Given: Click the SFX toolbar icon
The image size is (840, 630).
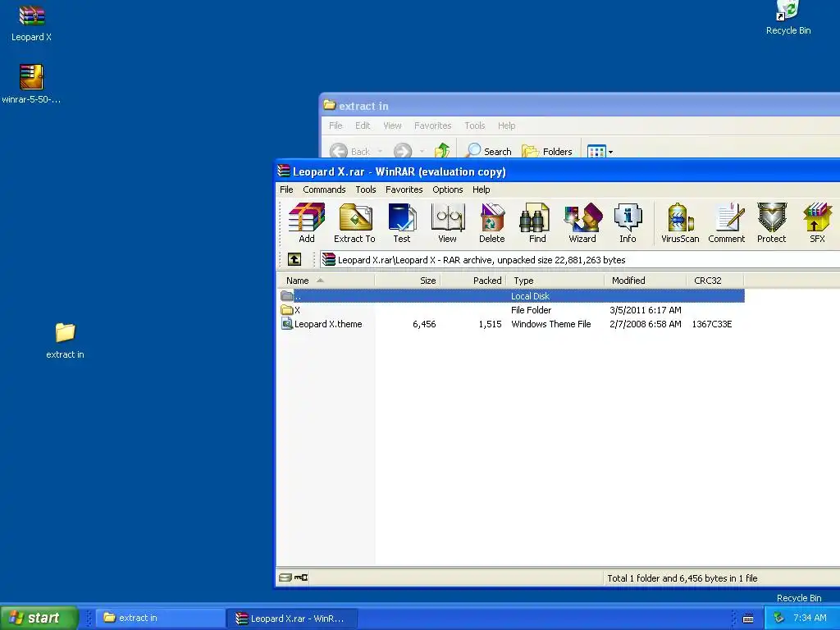Looking at the screenshot, I should pos(817,223).
